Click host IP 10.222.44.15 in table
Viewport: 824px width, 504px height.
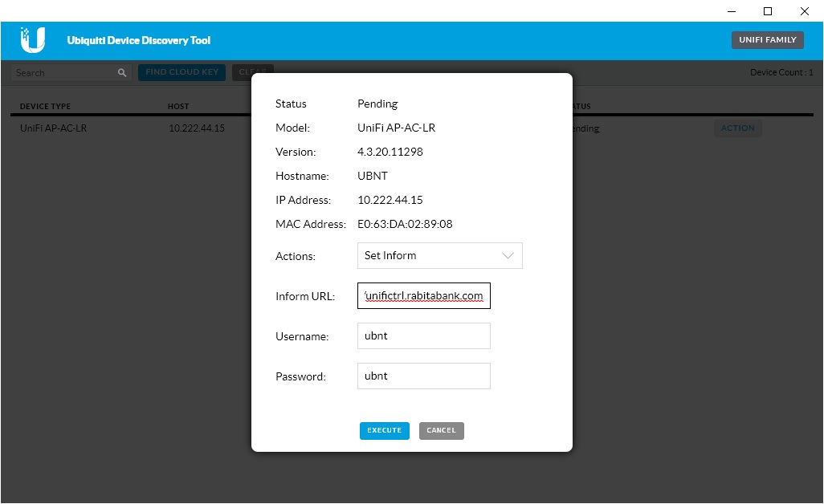point(197,128)
